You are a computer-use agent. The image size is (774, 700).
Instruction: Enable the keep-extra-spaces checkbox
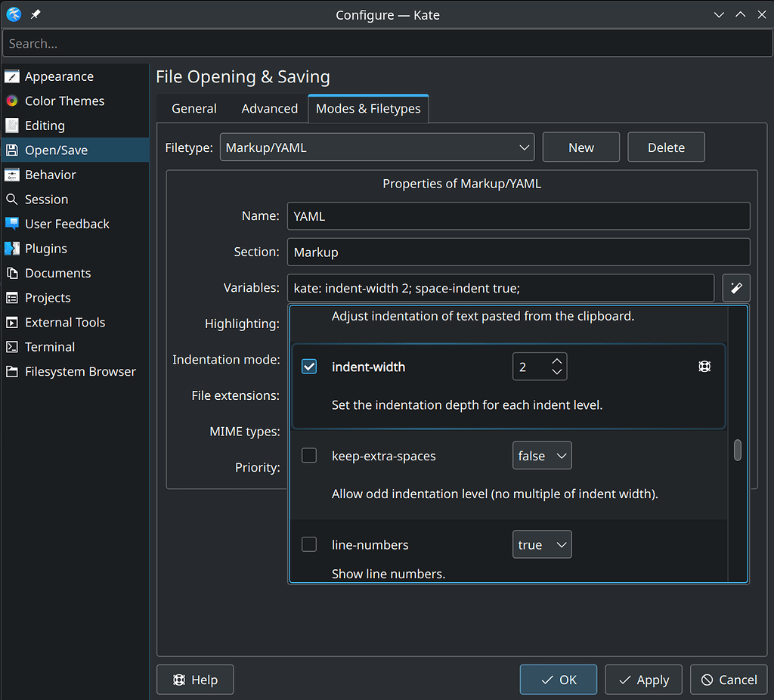click(x=309, y=456)
